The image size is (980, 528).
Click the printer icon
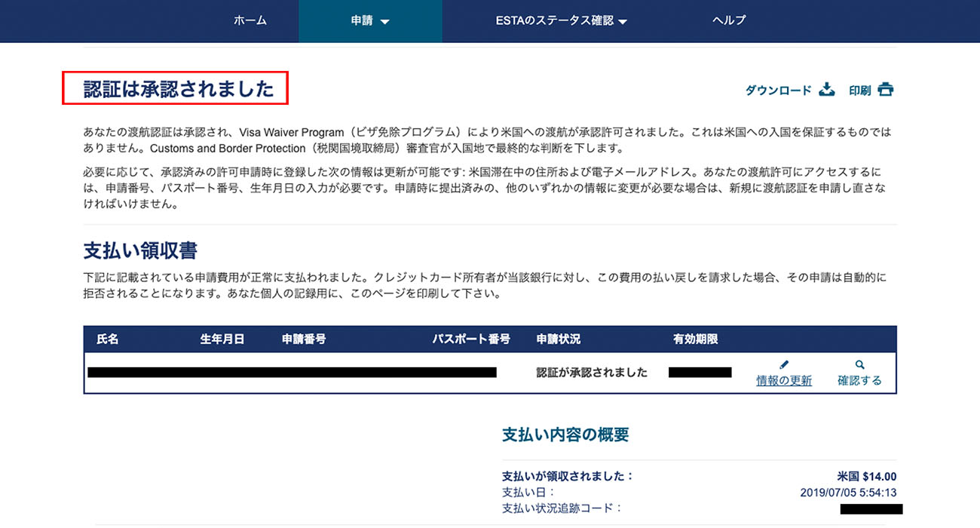pyautogui.click(x=885, y=90)
